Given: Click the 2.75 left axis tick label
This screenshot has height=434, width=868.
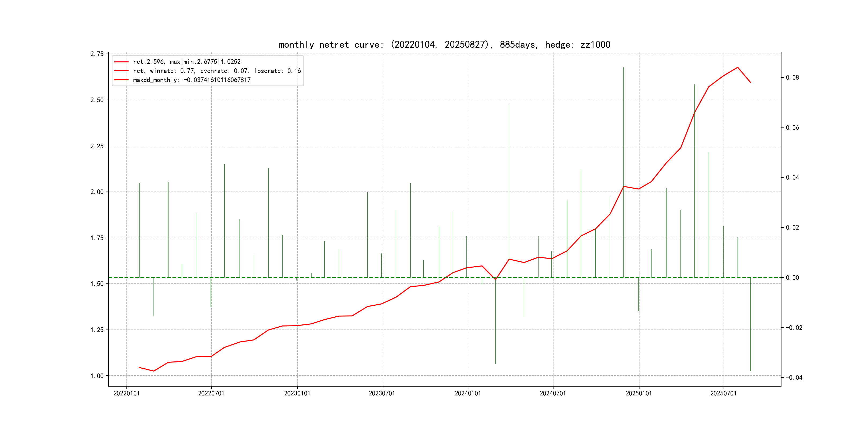Looking at the screenshot, I should pos(97,54).
